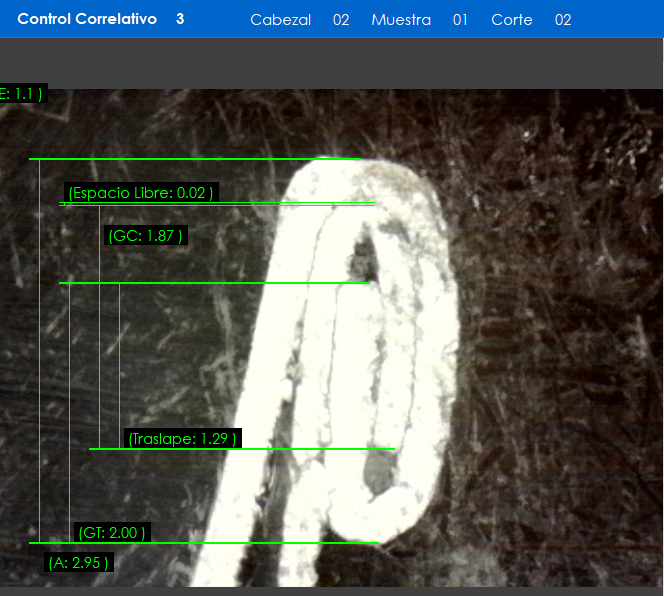Screen dimensions: 664x596
Task: Click the Corte header label
Action: coord(511,20)
